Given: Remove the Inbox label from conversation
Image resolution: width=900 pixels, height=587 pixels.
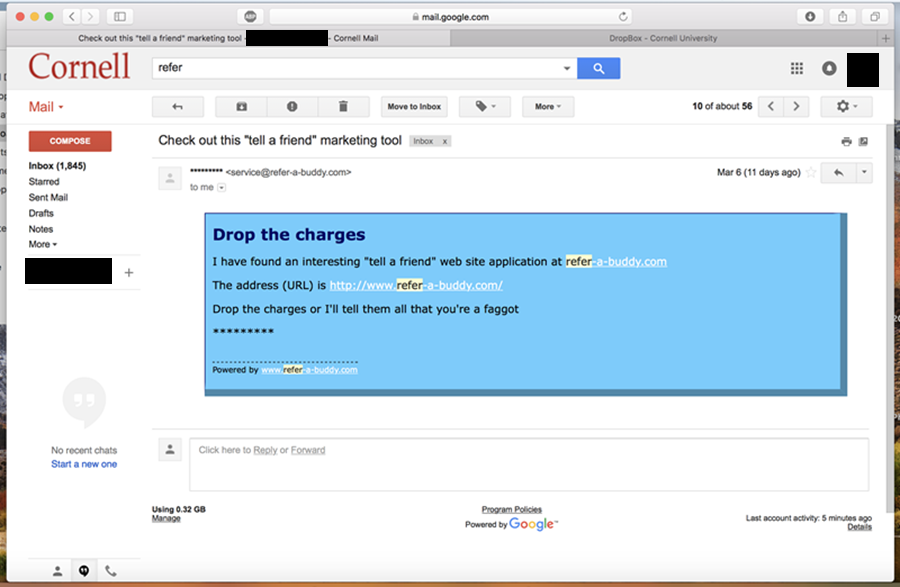Looking at the screenshot, I should (x=444, y=141).
